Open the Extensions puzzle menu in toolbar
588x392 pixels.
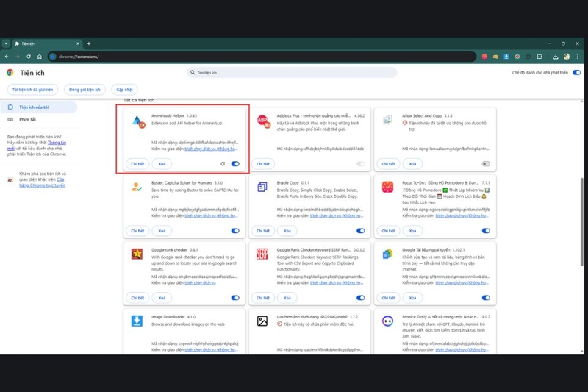pyautogui.click(x=539, y=57)
